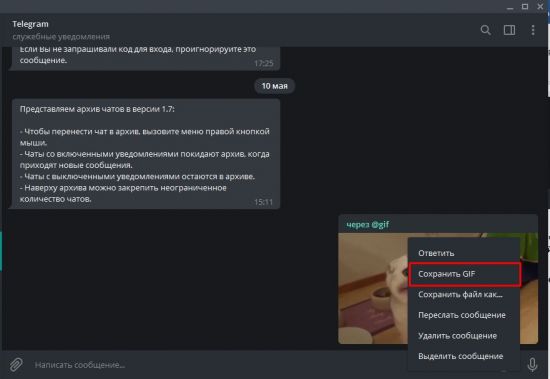This screenshot has width=550, height=379.
Task: Click the 10 мая date badge
Action: (x=274, y=86)
